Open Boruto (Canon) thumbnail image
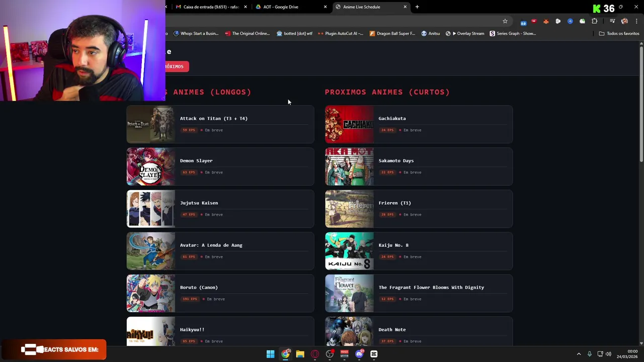This screenshot has width=644, height=362. point(150,293)
